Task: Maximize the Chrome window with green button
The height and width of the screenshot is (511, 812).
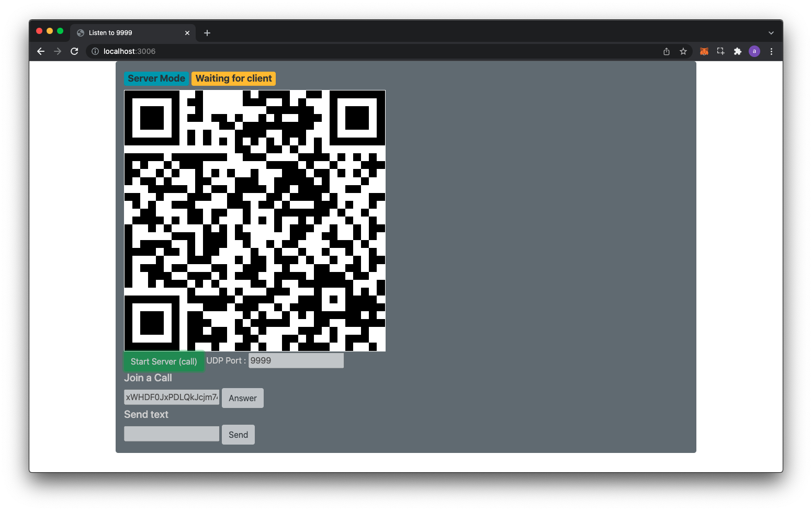Action: 60,31
